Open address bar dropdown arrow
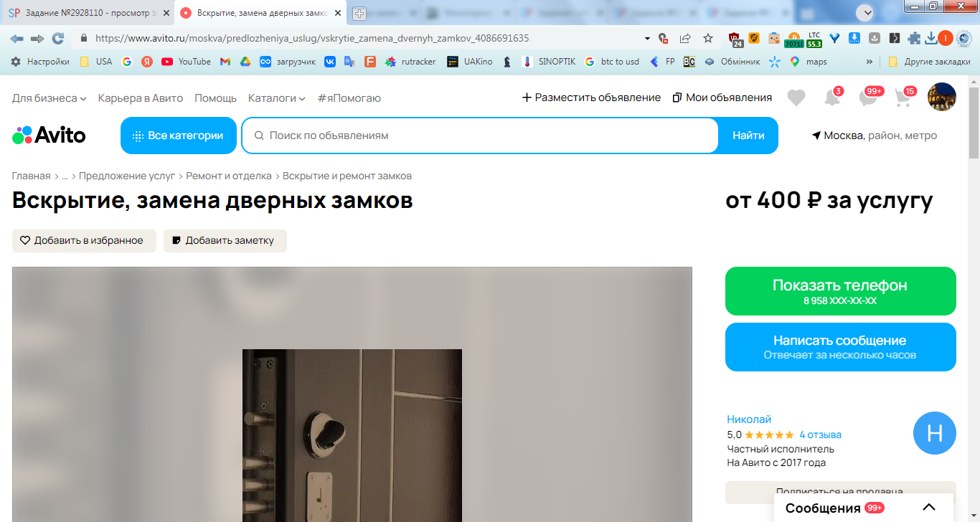The height and width of the screenshot is (522, 980). tap(647, 38)
